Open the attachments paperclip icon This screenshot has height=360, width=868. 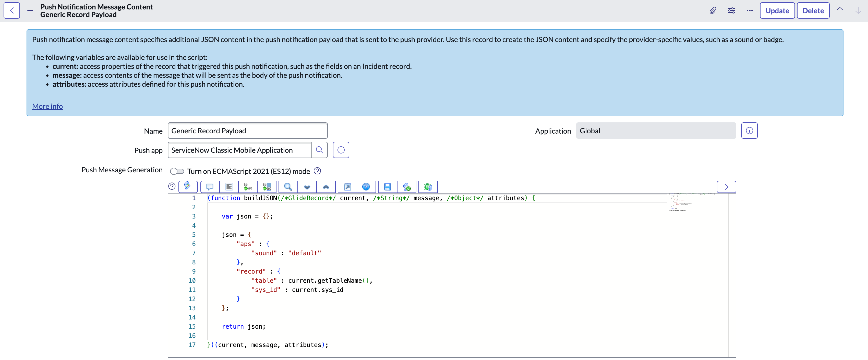point(713,10)
